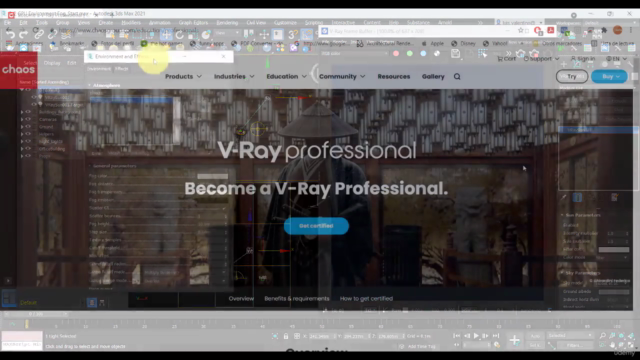Open the search magnifier on Chaos site
Viewport: 640px width, 360px height.
click(457, 76)
